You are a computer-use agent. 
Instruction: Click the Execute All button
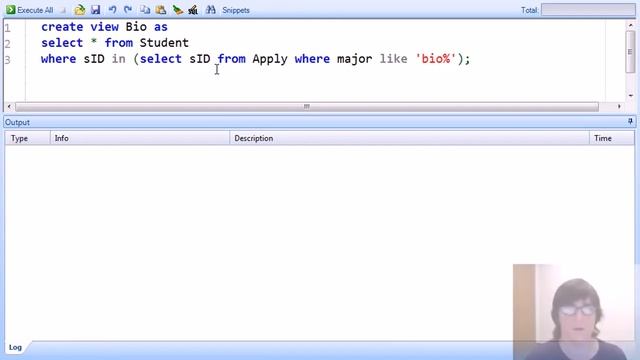pos(29,10)
